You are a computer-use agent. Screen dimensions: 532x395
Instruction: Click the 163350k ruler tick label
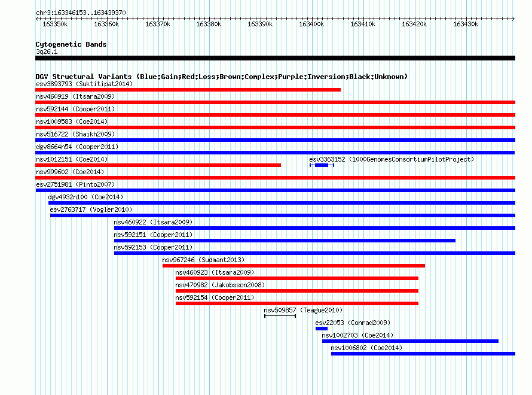click(x=55, y=24)
